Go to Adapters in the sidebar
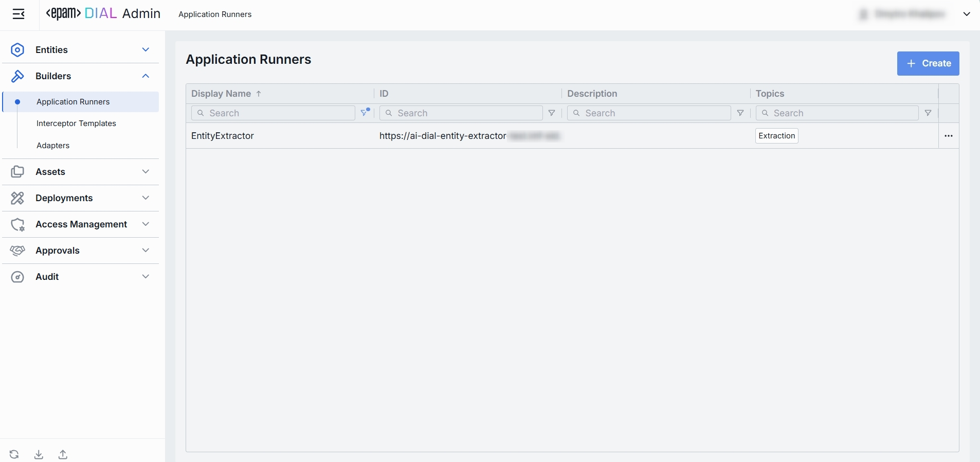Image resolution: width=980 pixels, height=462 pixels. click(53, 146)
